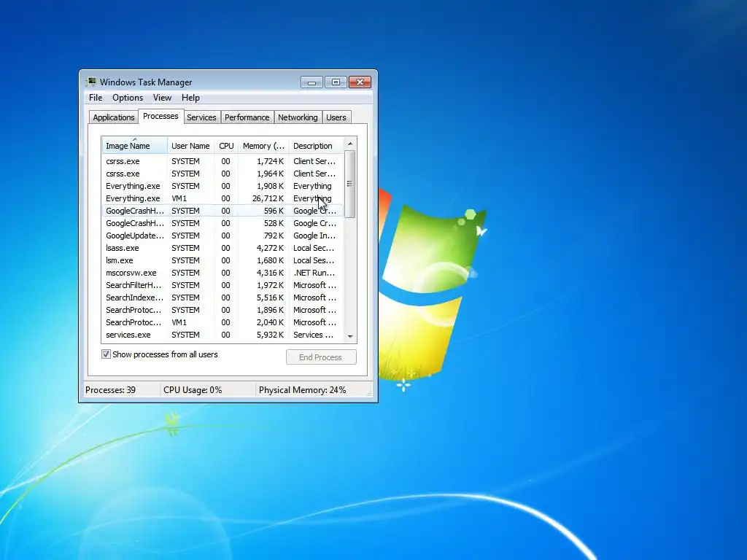Select the SearchIndexe... process

point(222,297)
